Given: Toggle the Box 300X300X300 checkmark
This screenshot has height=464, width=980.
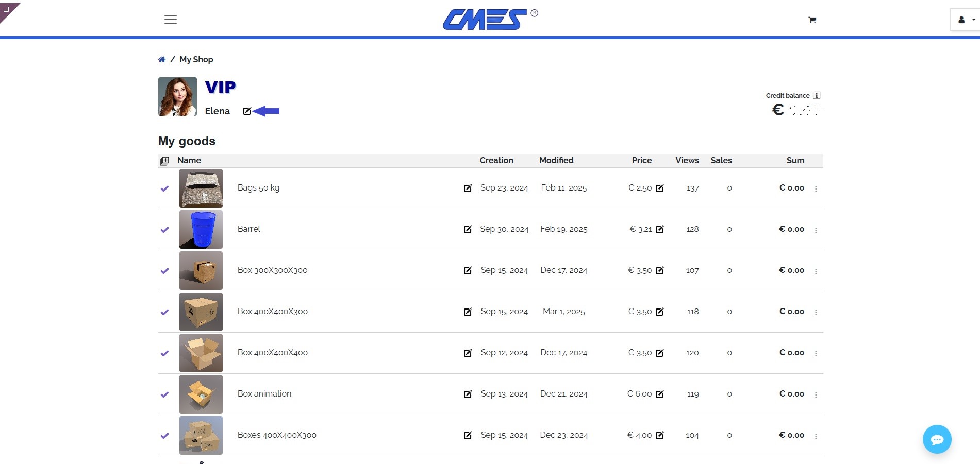Looking at the screenshot, I should coord(164,271).
